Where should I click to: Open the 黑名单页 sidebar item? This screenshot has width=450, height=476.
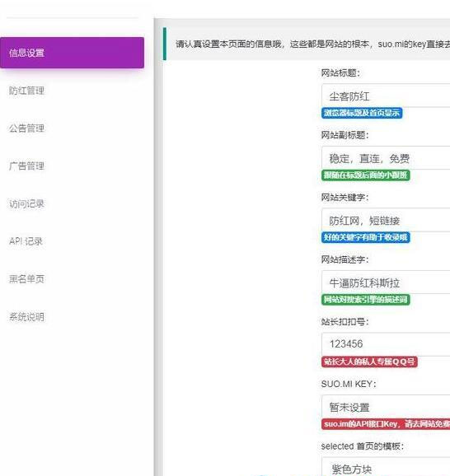coord(26,279)
